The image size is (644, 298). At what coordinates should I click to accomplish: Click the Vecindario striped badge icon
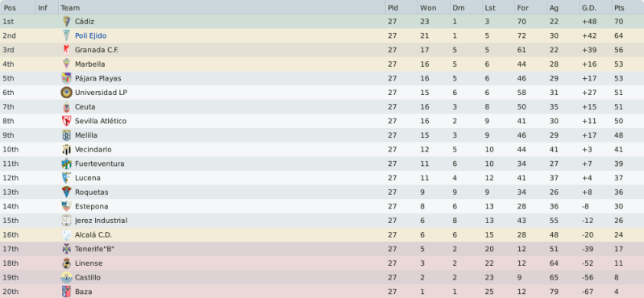tap(67, 150)
